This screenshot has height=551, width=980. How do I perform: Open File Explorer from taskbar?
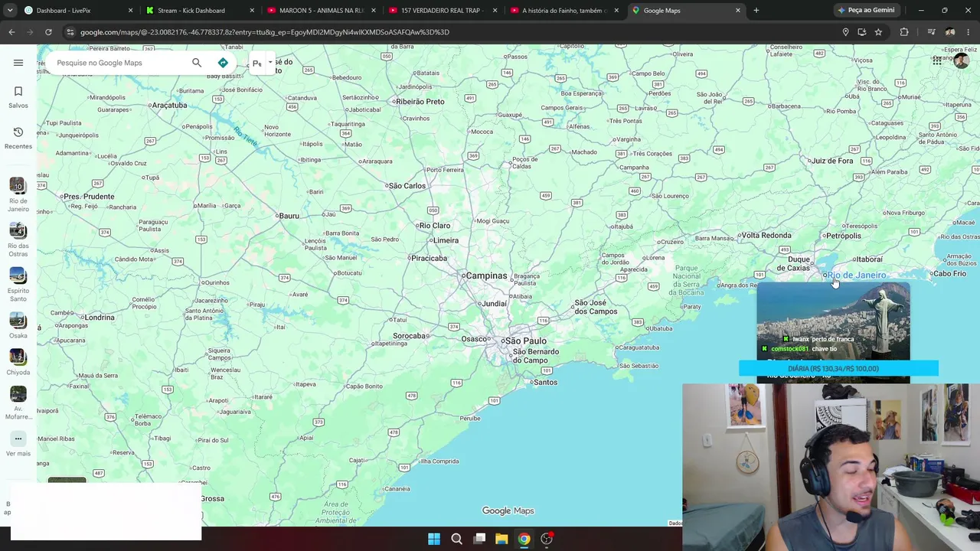(501, 539)
